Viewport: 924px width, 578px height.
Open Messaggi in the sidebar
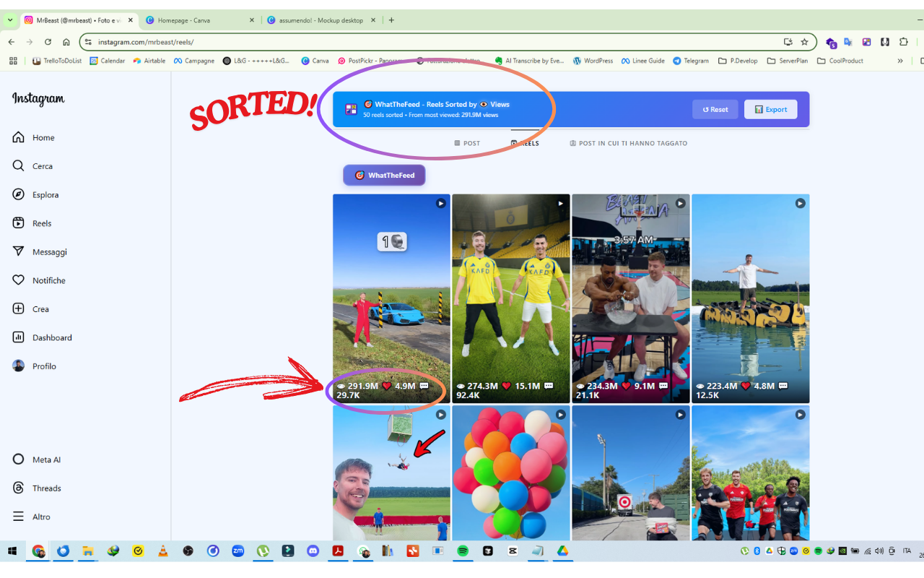[x=40, y=251]
